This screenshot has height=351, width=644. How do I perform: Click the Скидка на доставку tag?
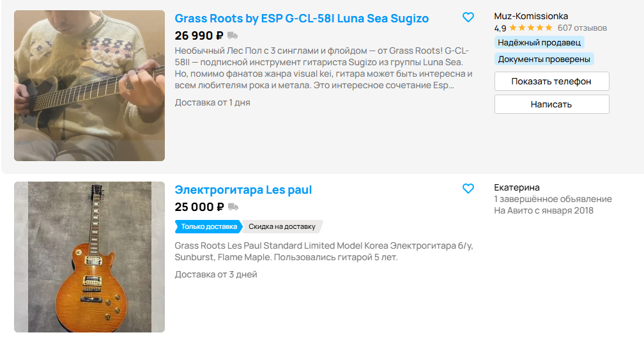282,226
